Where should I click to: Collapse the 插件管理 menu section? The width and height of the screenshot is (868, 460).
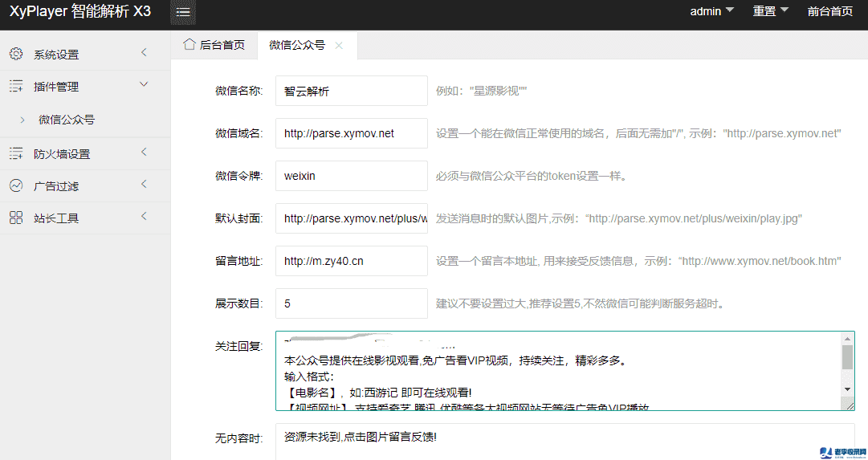pos(144,84)
